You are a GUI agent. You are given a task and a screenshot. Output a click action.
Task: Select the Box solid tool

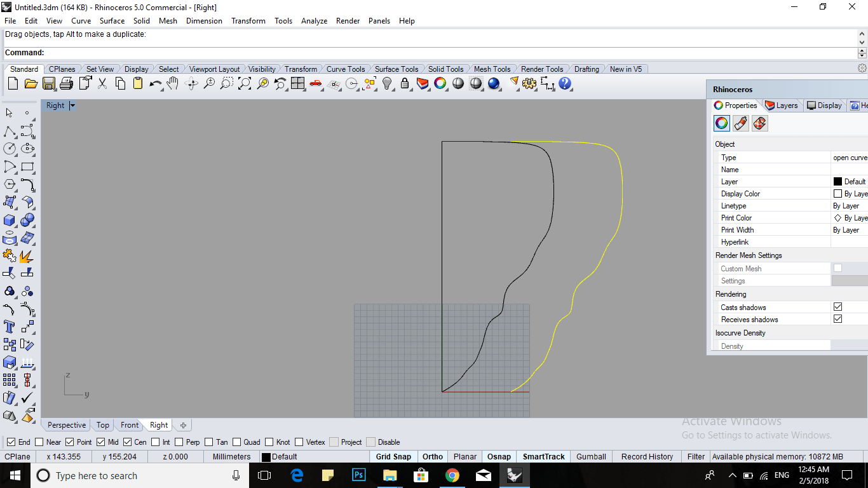pos(10,220)
